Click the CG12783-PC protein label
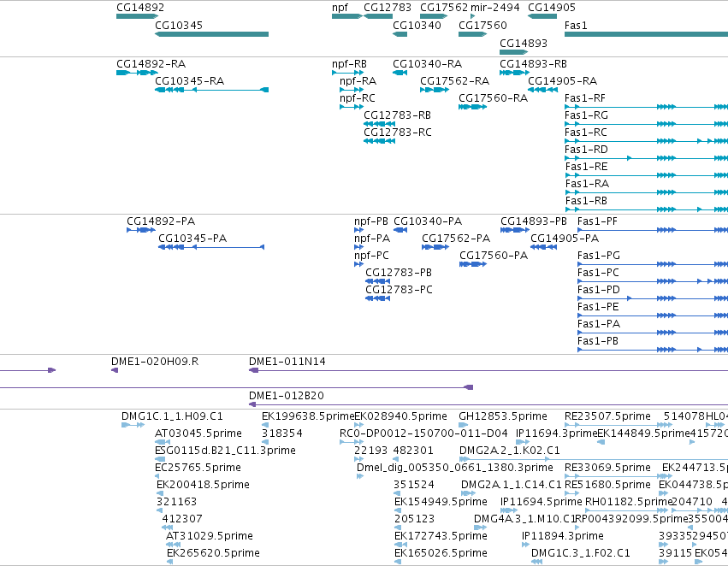Screen dimensions: 728x566 click(x=399, y=290)
